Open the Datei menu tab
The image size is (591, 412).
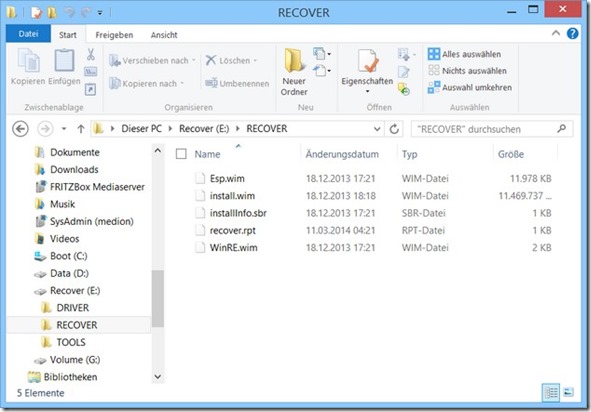pyautogui.click(x=28, y=34)
